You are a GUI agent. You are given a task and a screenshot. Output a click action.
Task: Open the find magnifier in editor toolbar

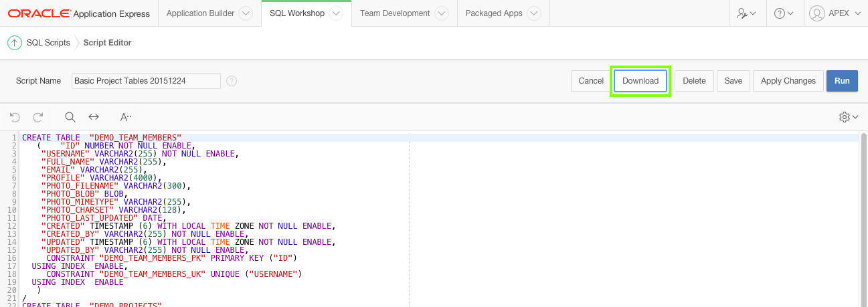coord(70,117)
